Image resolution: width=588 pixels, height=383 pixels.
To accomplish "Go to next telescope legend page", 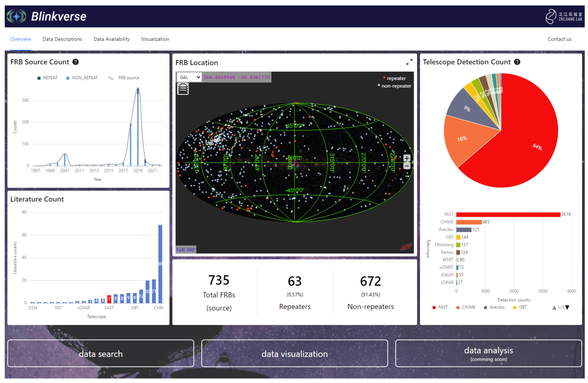I will tap(567, 307).
